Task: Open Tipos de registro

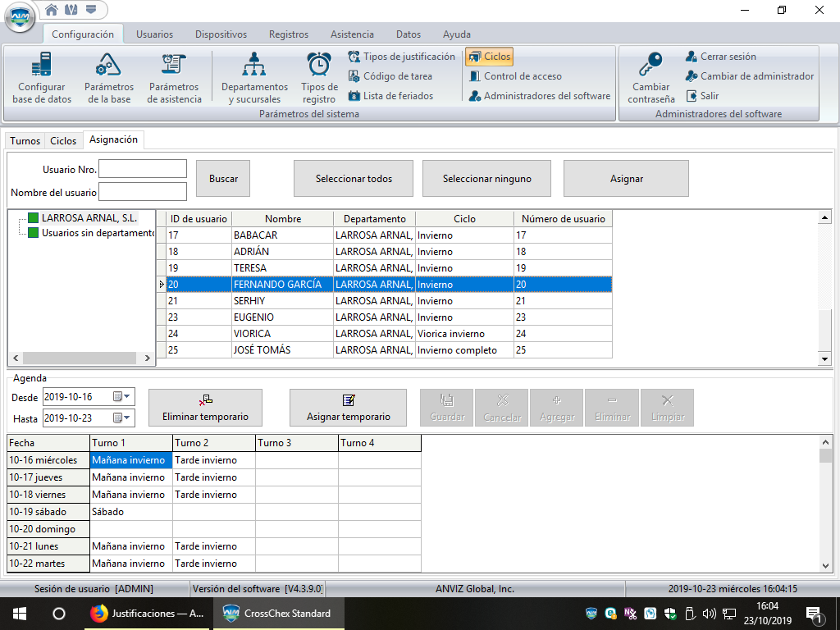Action: tap(319, 78)
